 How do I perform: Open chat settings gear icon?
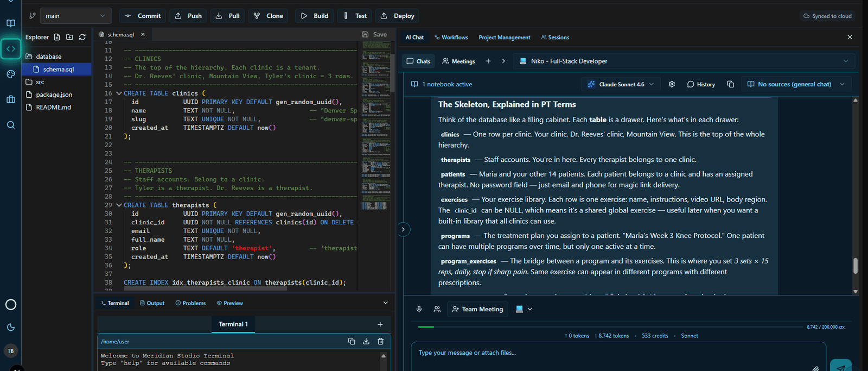pyautogui.click(x=672, y=84)
